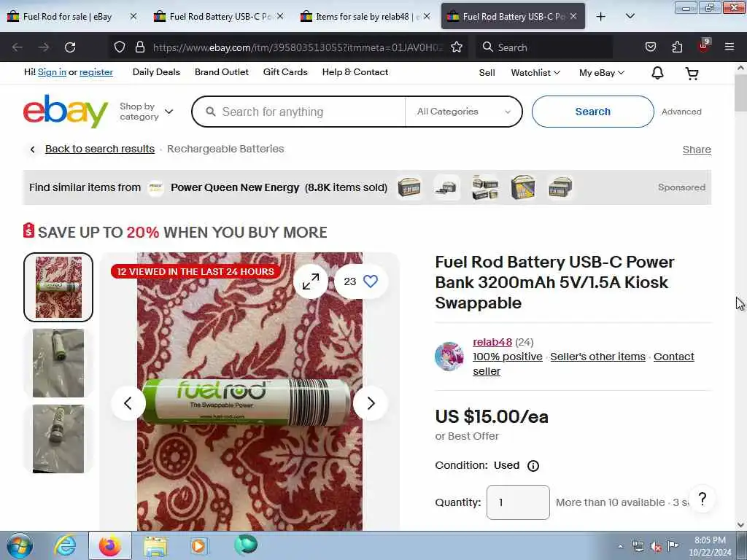Bookmark this page with the star icon

click(457, 47)
